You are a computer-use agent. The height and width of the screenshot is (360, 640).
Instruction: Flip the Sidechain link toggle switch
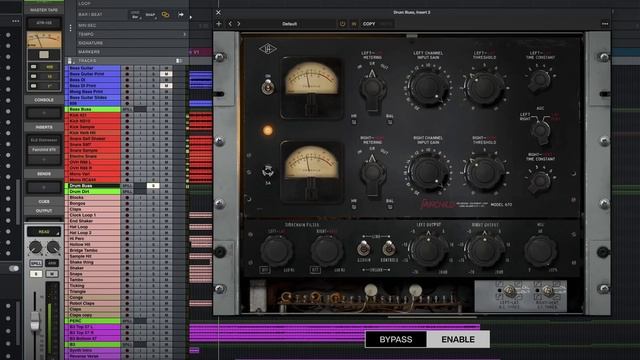coord(363,248)
